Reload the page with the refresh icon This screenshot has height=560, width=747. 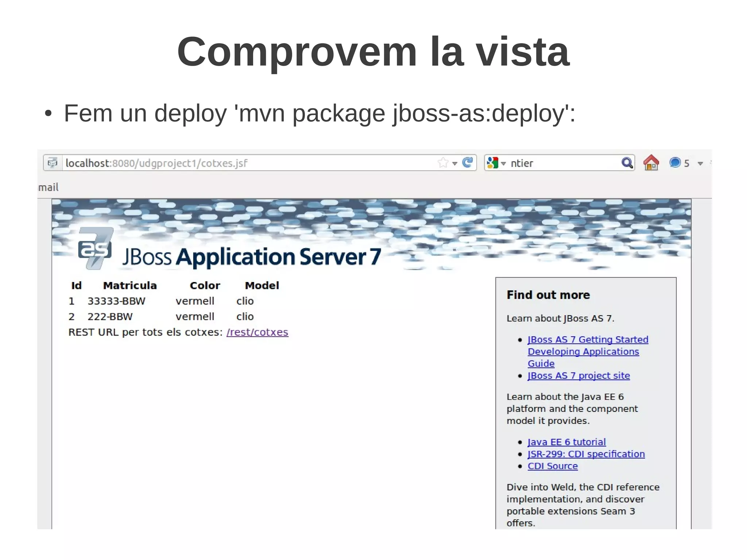click(x=467, y=162)
